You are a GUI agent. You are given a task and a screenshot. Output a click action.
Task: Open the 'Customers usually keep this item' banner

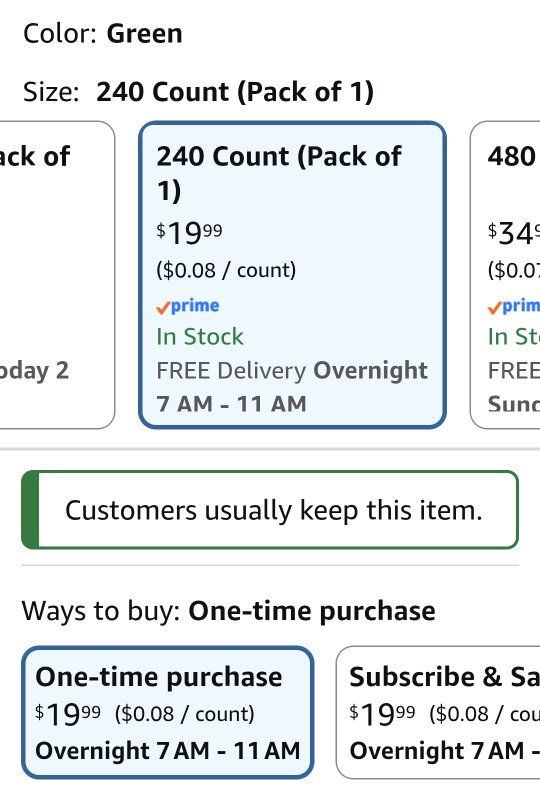tap(270, 510)
